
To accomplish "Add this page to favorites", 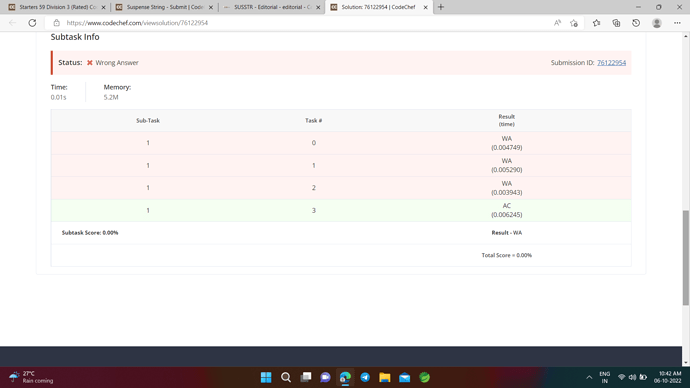I will 574,23.
